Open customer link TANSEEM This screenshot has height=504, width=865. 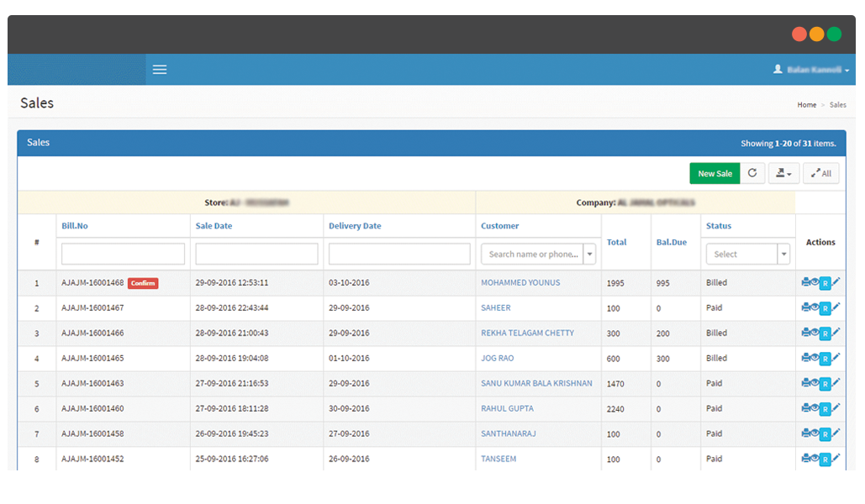pos(498,459)
